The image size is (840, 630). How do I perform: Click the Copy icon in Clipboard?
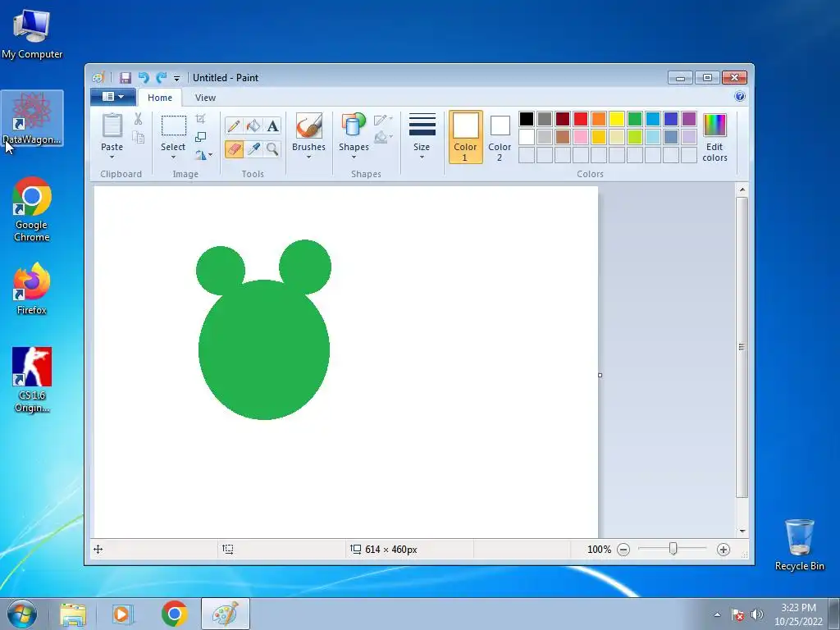[138, 138]
